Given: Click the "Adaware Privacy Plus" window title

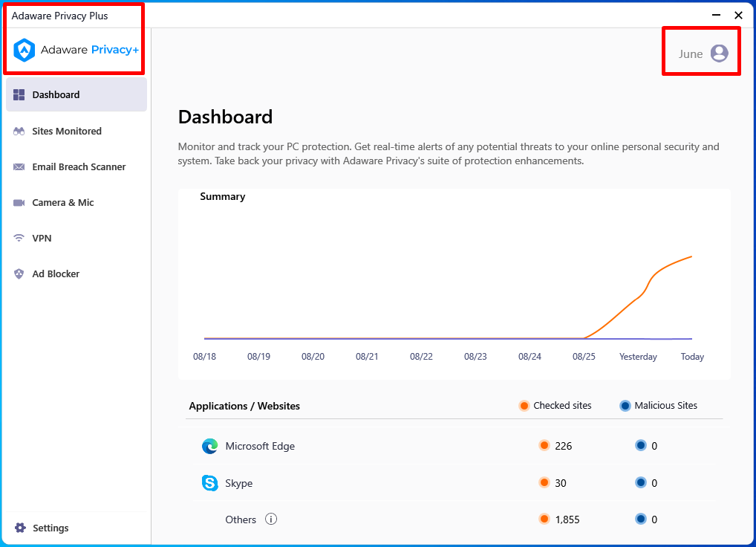Looking at the screenshot, I should point(60,16).
